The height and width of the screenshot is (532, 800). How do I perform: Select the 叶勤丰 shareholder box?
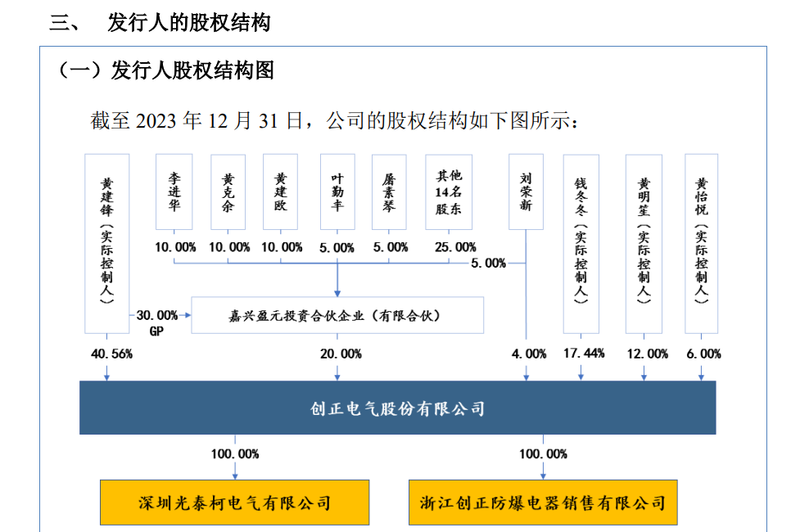(337, 192)
